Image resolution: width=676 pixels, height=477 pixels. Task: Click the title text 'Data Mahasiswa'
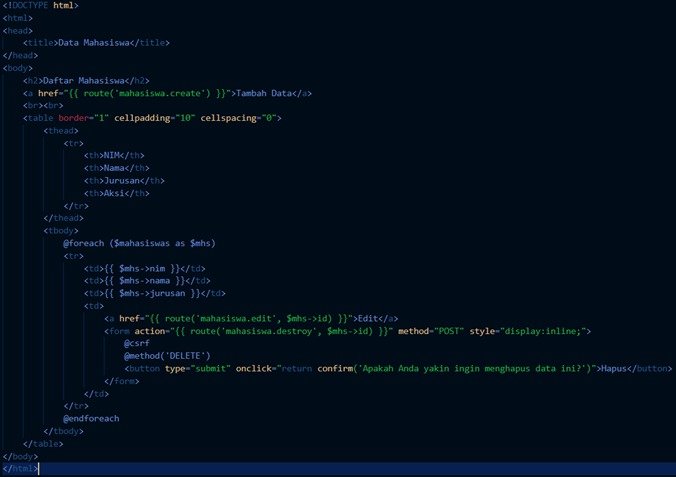pyautogui.click(x=94, y=43)
